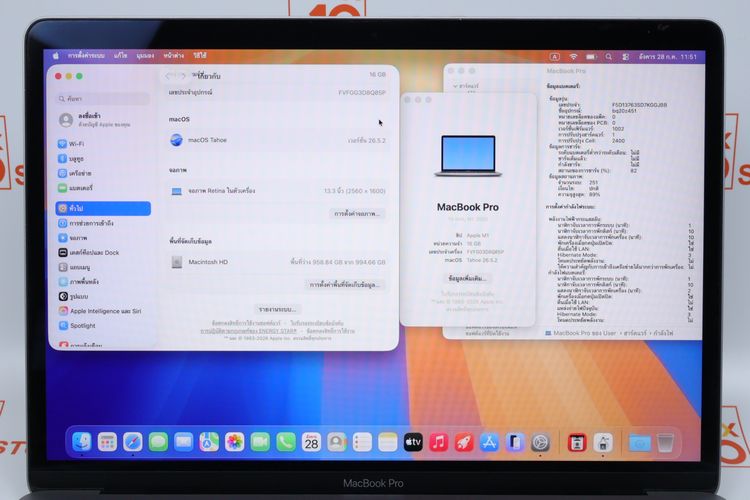The image size is (750, 500).
Task: Open Bluetooth settings below Wi-Fi in sidebar
Action: 71,158
